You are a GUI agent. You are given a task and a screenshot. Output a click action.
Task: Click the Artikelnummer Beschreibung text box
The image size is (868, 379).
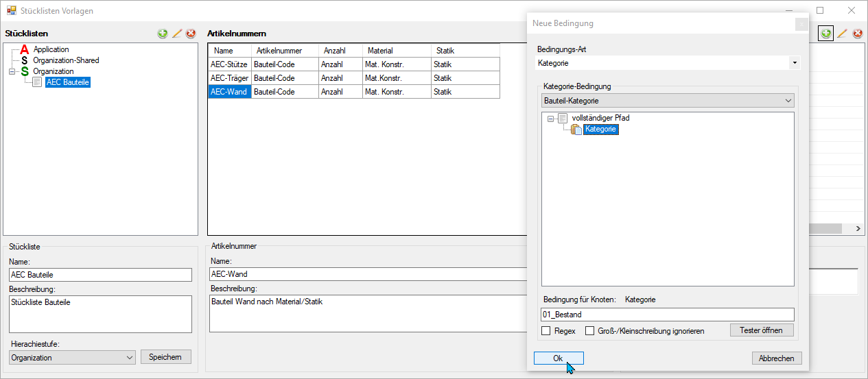pyautogui.click(x=369, y=314)
